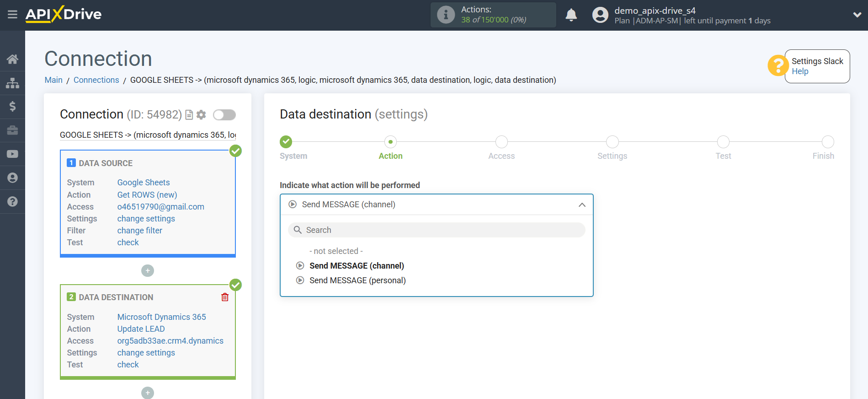
Task: Go to System step
Action: point(287,142)
